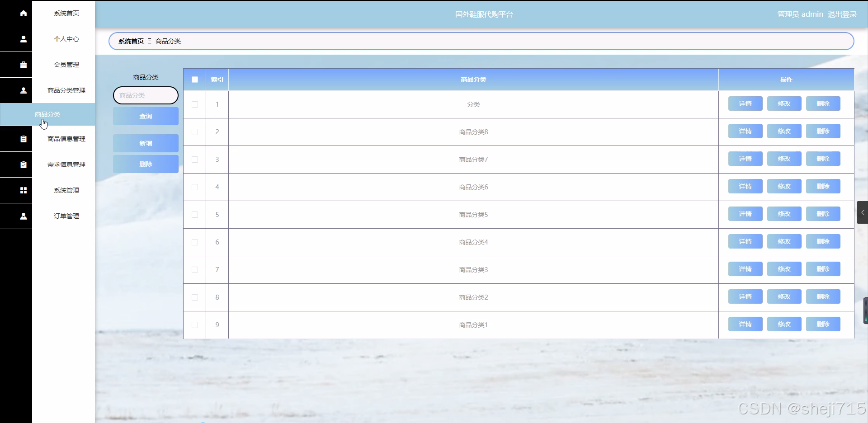868x423 pixels.
Task: Open 详情 for row 商品分类1
Action: click(745, 324)
